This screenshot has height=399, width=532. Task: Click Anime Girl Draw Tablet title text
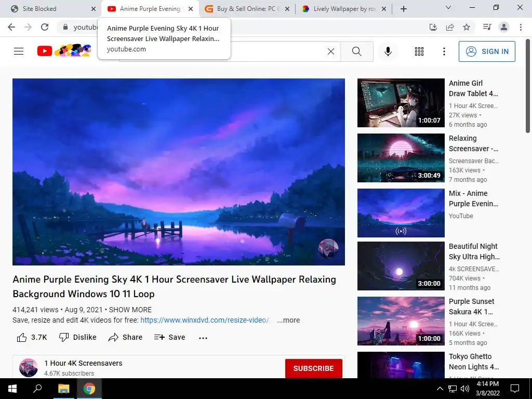(x=473, y=88)
